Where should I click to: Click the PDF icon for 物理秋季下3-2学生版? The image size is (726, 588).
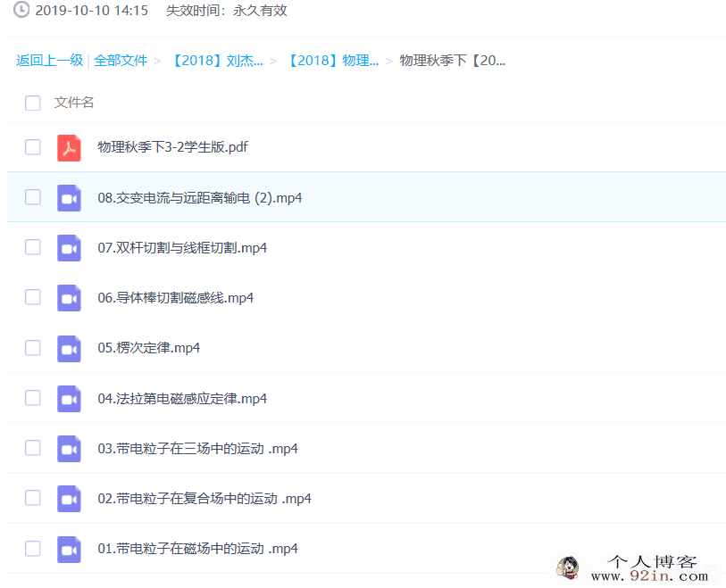click(x=69, y=148)
